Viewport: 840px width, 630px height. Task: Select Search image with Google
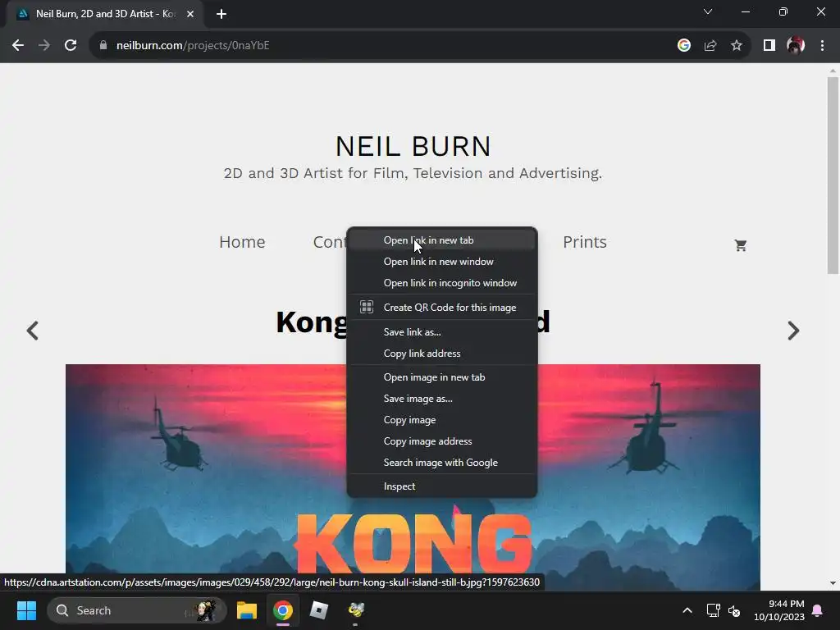(442, 463)
